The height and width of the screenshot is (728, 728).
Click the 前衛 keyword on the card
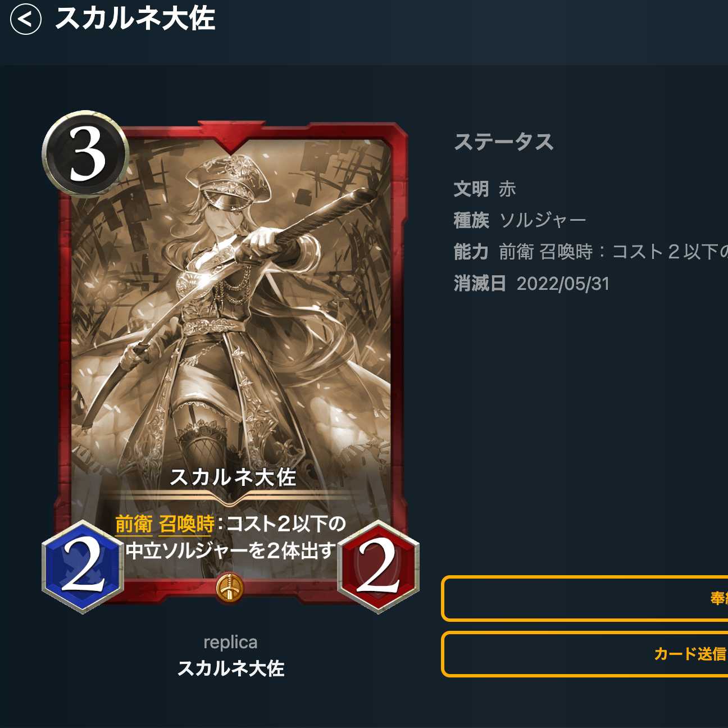pyautogui.click(x=134, y=524)
